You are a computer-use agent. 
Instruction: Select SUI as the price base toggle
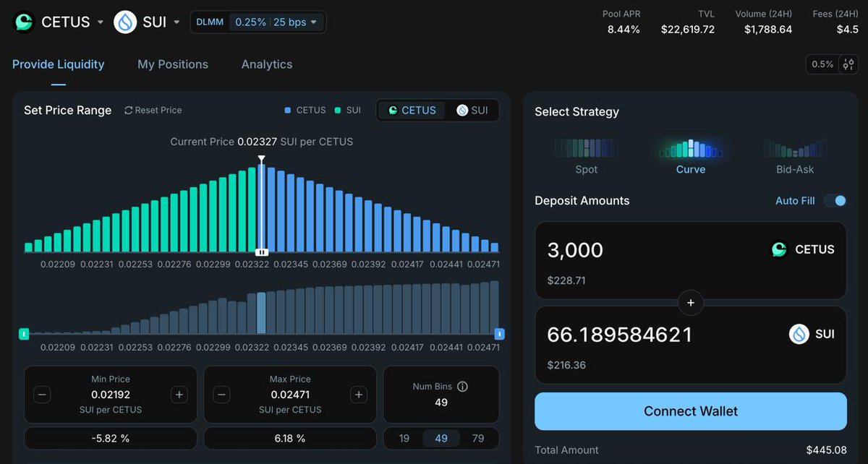coord(472,110)
